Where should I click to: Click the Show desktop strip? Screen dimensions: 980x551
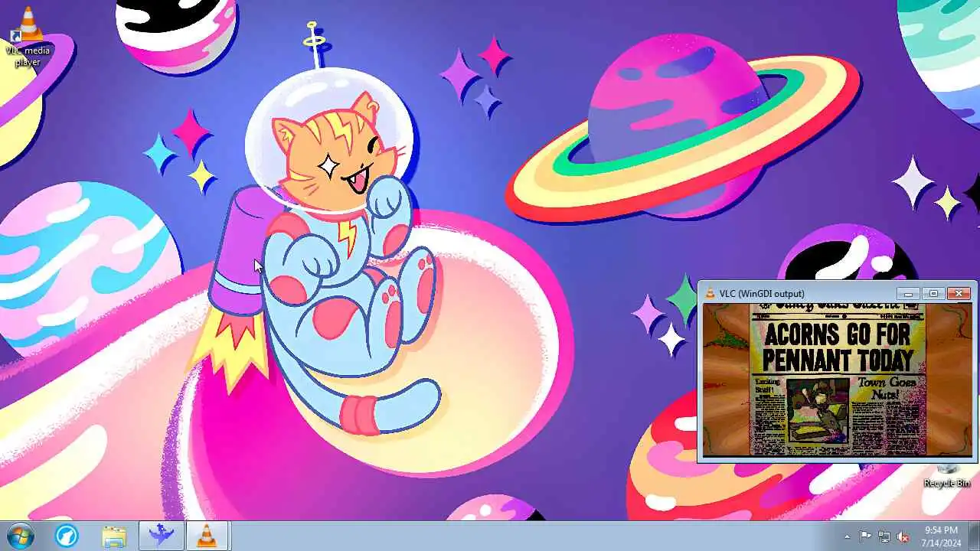(x=974, y=536)
